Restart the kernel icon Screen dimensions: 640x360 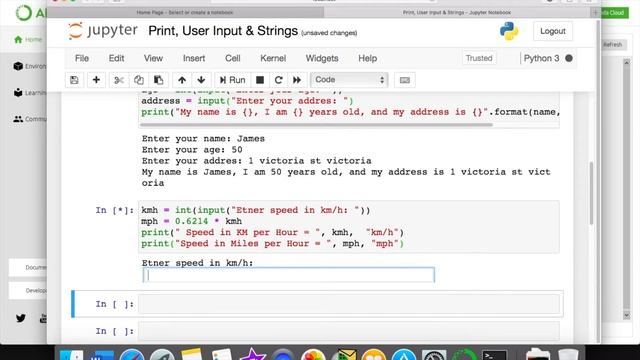click(278, 80)
